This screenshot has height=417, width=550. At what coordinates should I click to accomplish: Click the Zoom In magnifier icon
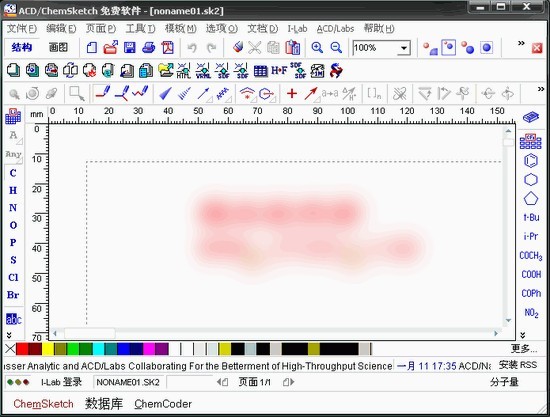pyautogui.click(x=317, y=47)
